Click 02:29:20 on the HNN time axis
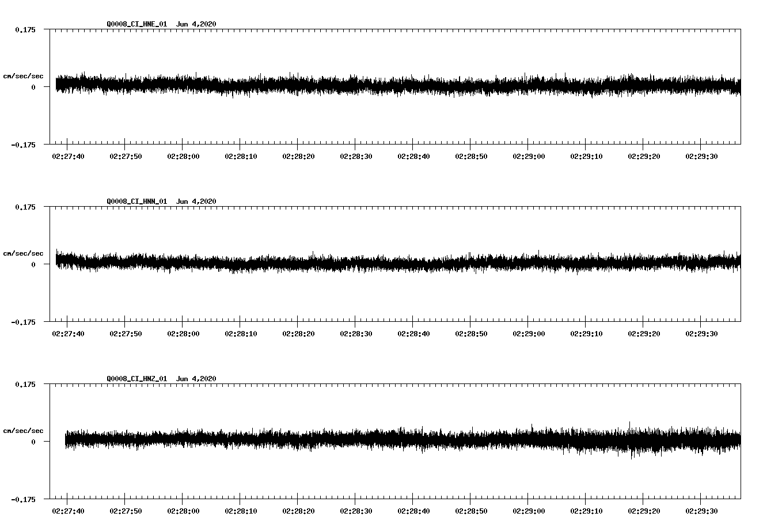 [644, 333]
